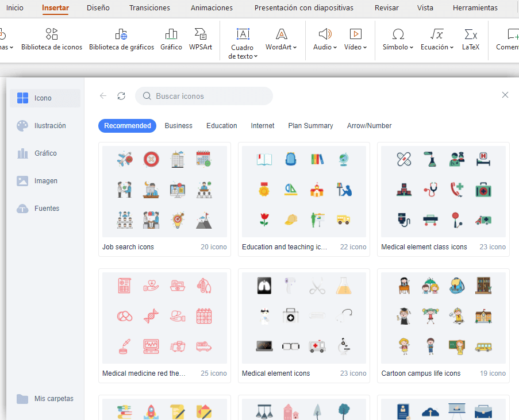Image resolution: width=519 pixels, height=420 pixels.
Task: Expand the WordArt dropdown arrow
Action: (x=295, y=47)
